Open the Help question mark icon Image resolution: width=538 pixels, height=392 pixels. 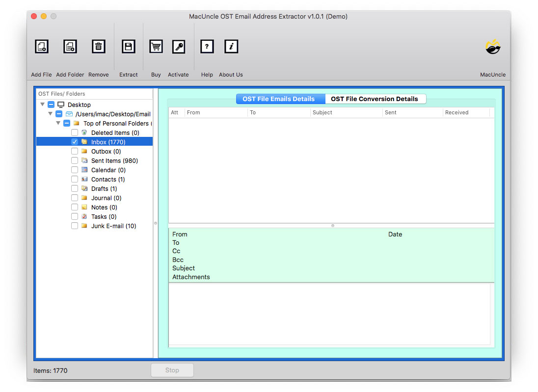pos(207,47)
